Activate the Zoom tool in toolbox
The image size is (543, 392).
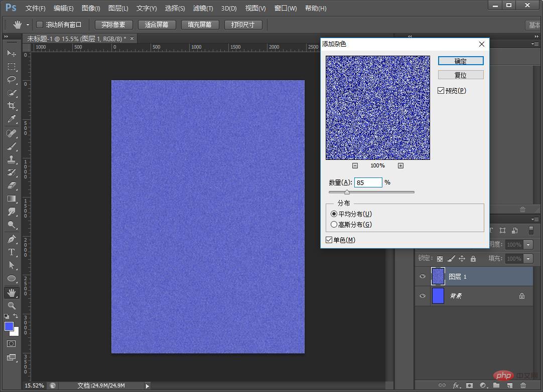[12, 305]
